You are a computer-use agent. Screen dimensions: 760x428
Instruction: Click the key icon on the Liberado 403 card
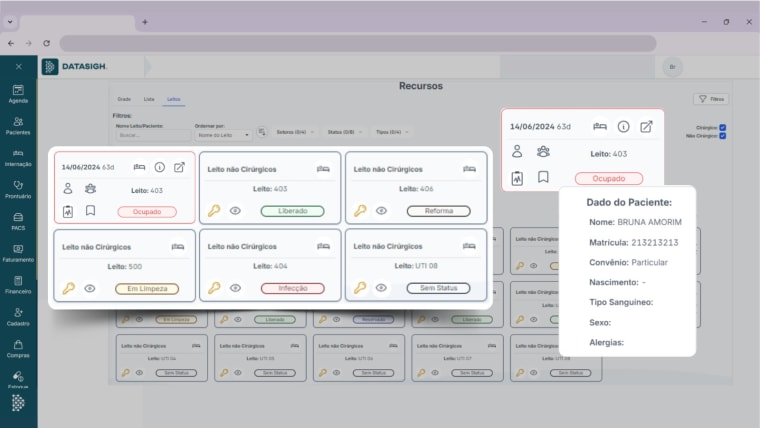(214, 210)
